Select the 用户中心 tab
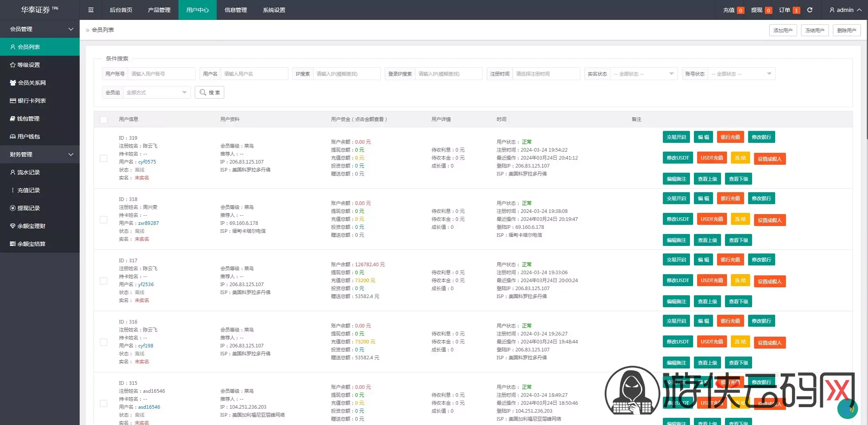 coord(198,10)
